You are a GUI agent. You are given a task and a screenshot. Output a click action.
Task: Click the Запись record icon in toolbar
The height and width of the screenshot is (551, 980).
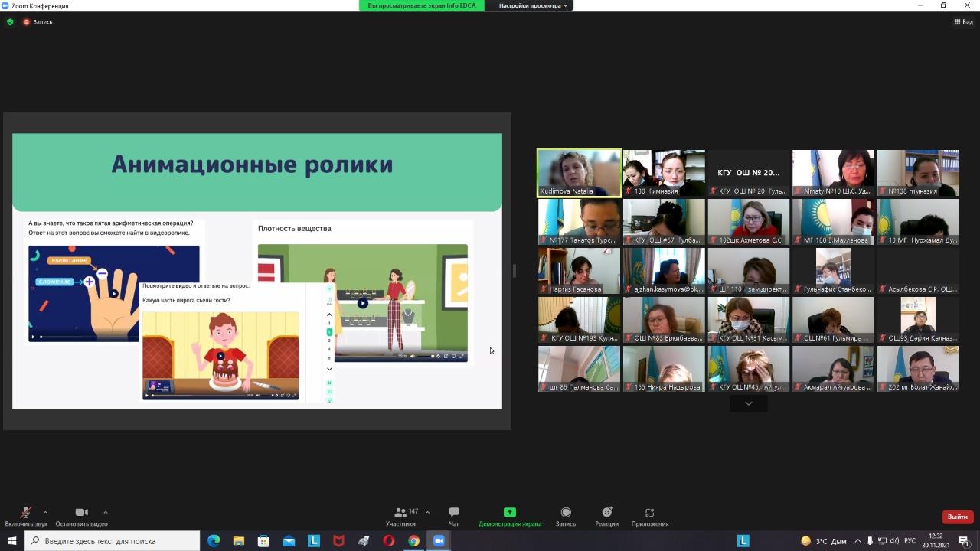[565, 513]
